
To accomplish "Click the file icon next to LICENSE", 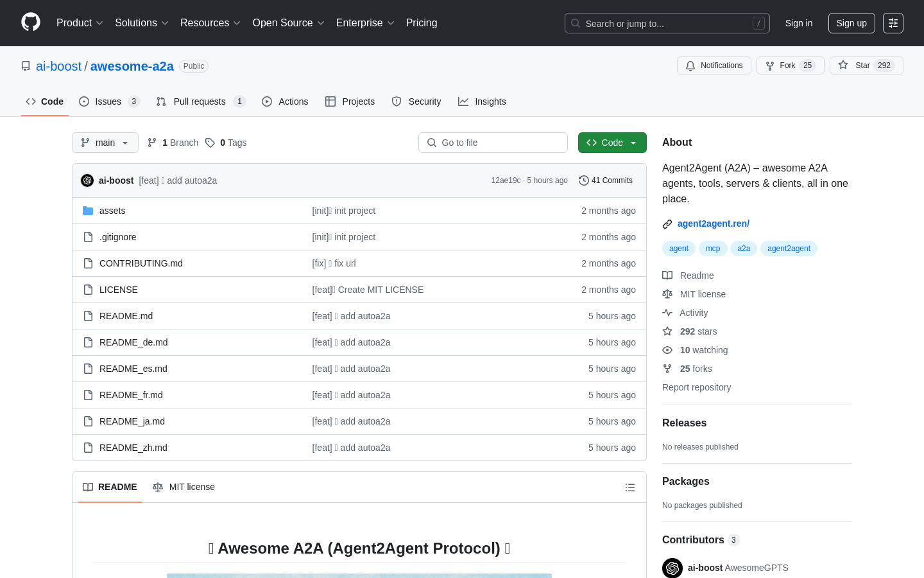I will coord(88,290).
